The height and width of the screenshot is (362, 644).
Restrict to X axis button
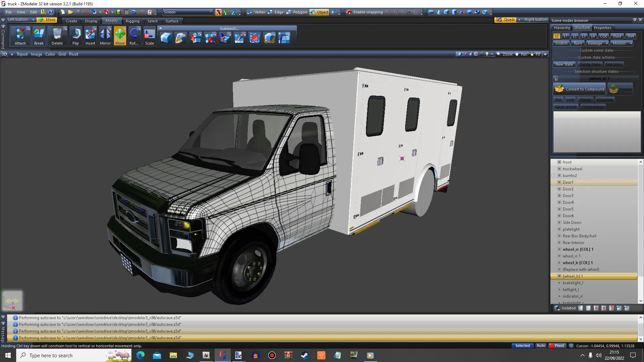tap(218, 12)
